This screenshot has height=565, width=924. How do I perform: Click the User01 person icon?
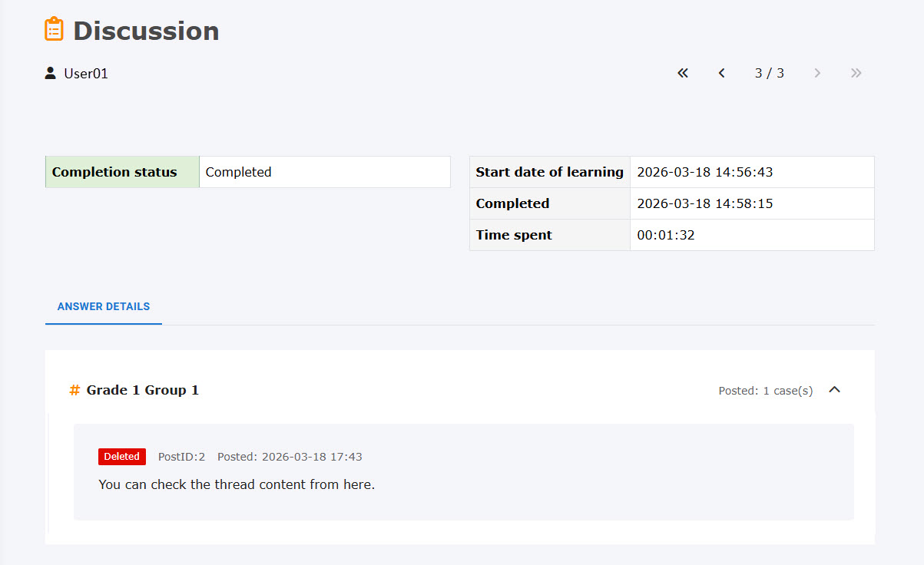point(51,74)
